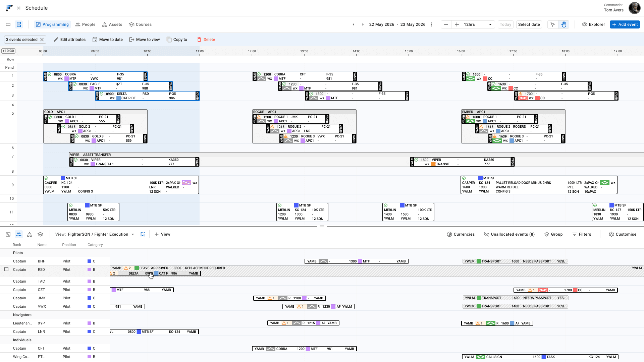Viewport: 644px width, 362px height.
Task: Open the Explorer eye panel
Action: (593, 24)
